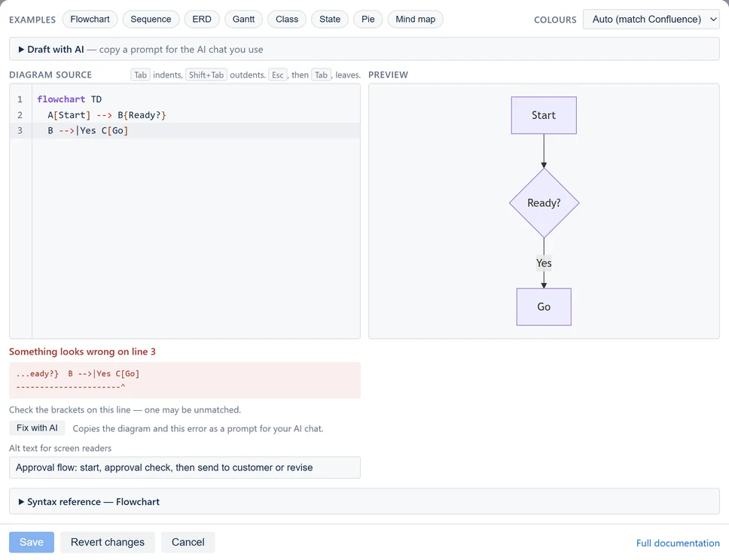Click line number 2 in the gutter
This screenshot has height=560, width=729.
tap(20, 115)
